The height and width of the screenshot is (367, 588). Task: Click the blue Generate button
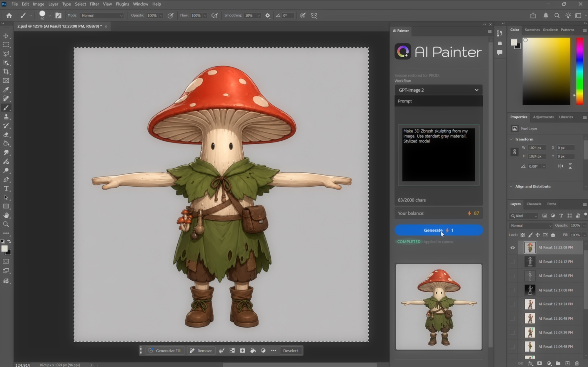pos(438,230)
